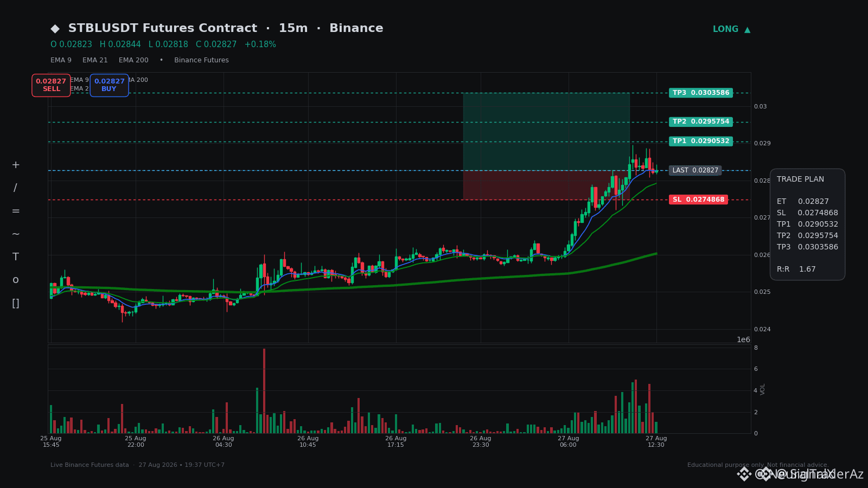
Task: Click the red stop-loss zone rectangle
Action: 546,185
